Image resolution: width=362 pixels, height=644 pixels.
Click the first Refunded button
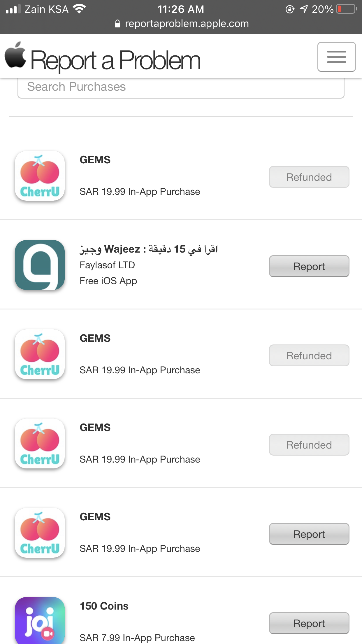(309, 177)
